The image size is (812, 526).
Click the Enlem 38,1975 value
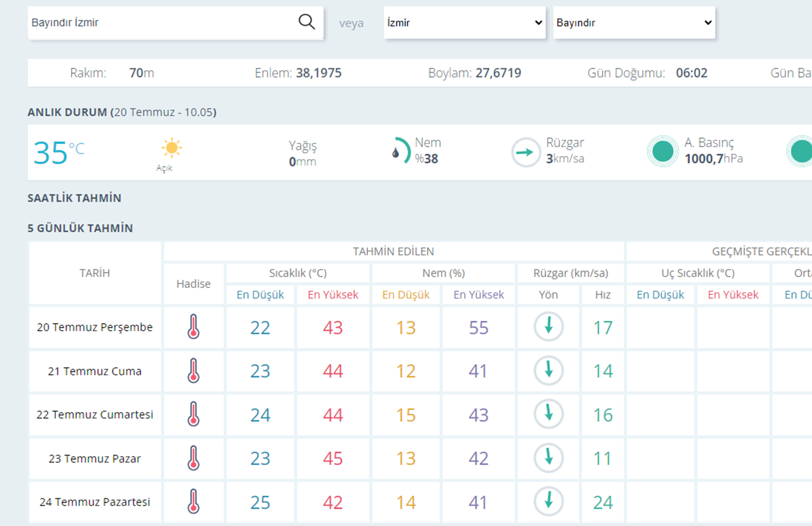(x=319, y=73)
